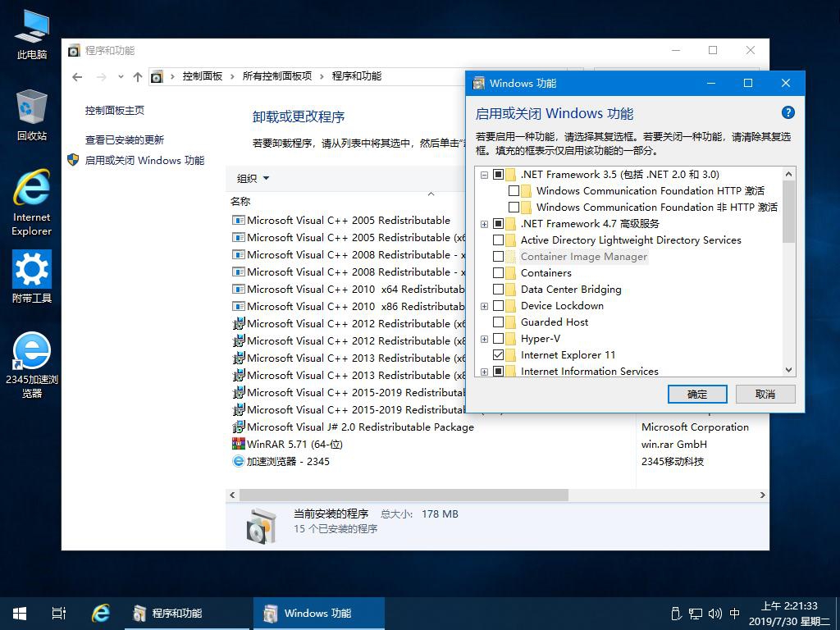This screenshot has height=630, width=840.
Task: Click Visual C++ 2005 Redistributable first row icon
Action: coord(239,220)
